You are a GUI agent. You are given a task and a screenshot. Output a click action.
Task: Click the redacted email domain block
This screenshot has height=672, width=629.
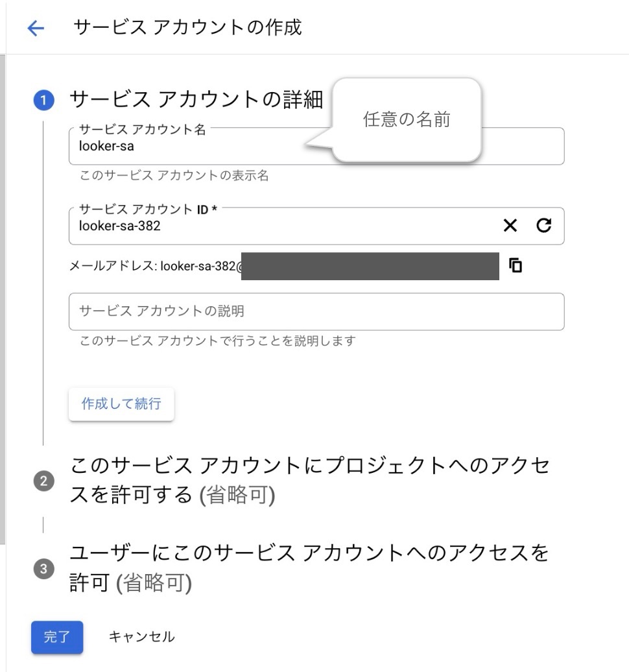[x=370, y=266]
